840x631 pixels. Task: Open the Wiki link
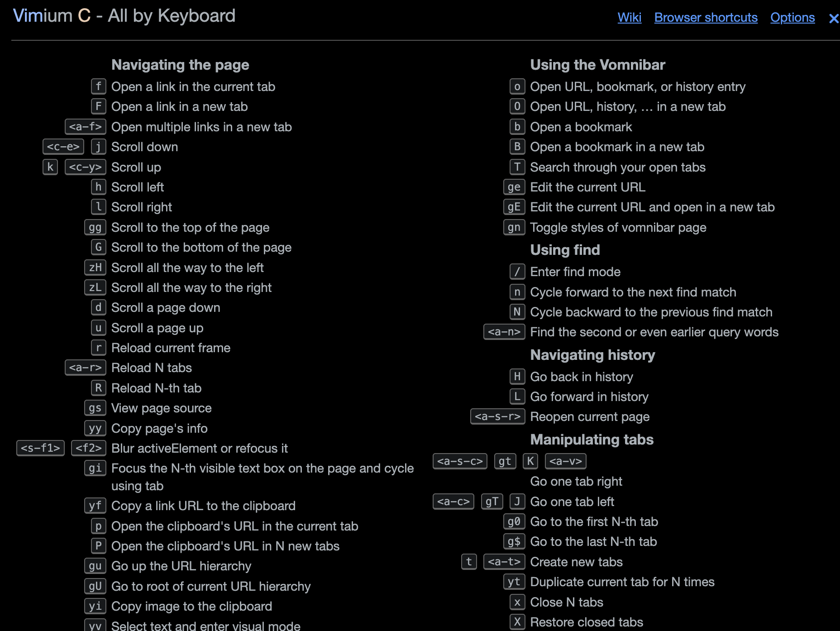629,18
